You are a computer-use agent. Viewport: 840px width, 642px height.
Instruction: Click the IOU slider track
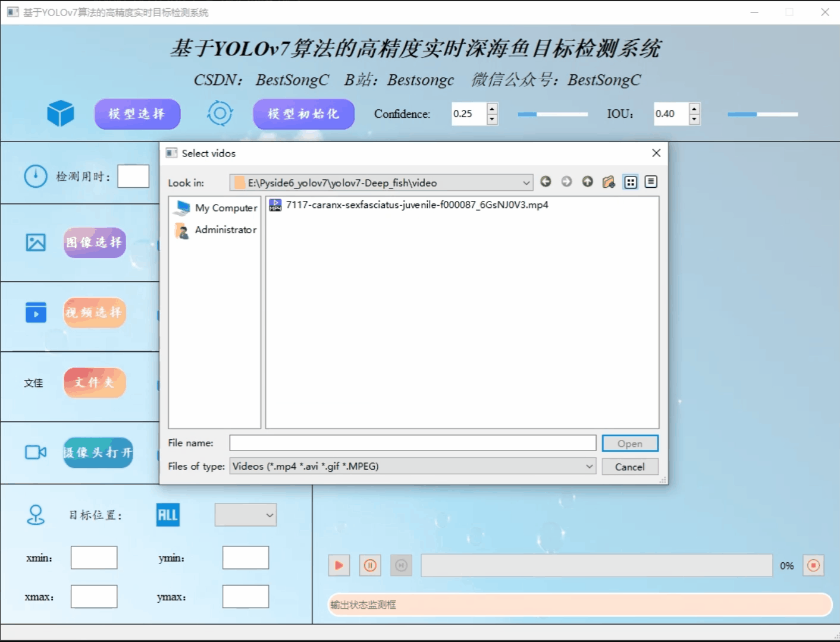(x=763, y=114)
